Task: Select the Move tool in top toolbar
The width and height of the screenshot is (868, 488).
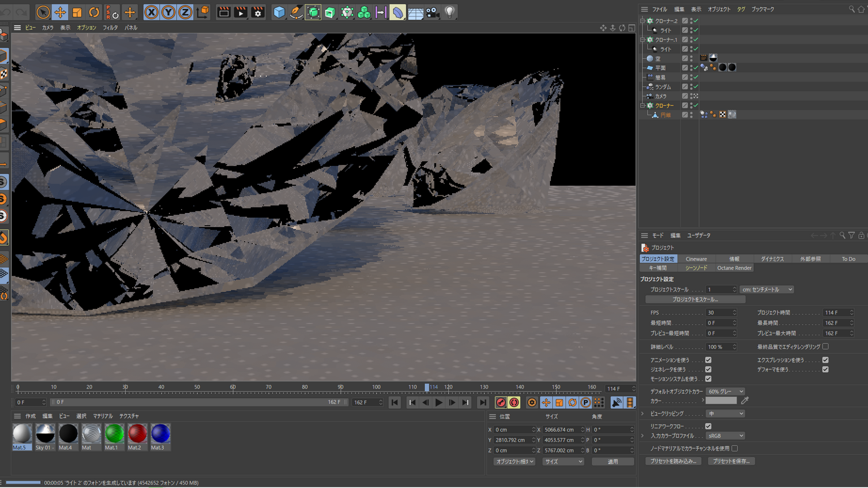Action: pos(60,12)
